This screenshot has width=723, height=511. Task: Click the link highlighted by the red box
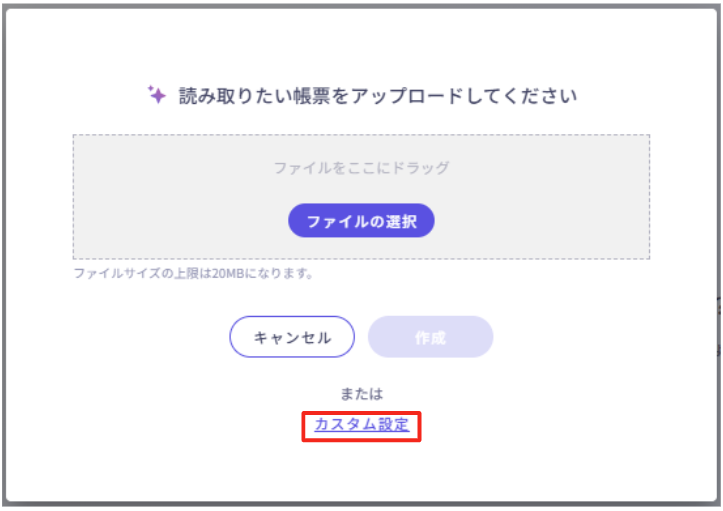pos(361,424)
